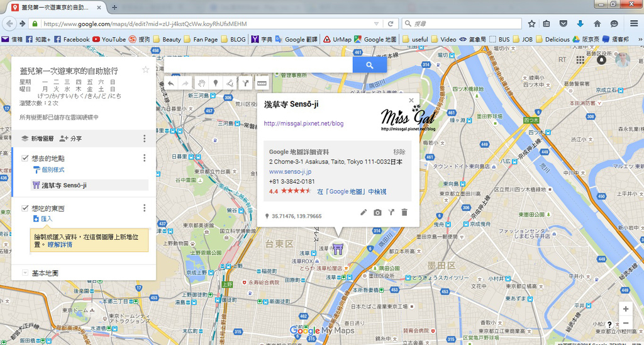Image resolution: width=644 pixels, height=345 pixels.
Task: Click 新增圖層 add layer button
Action: click(x=38, y=139)
